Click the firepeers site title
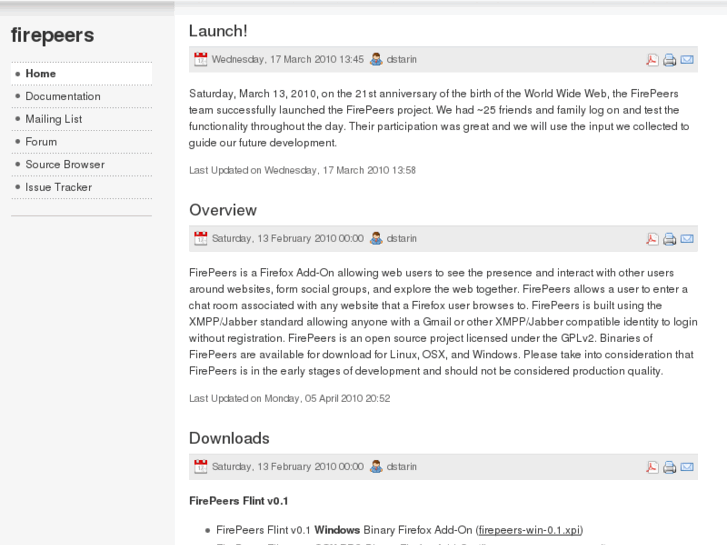727x545 pixels. tap(52, 36)
